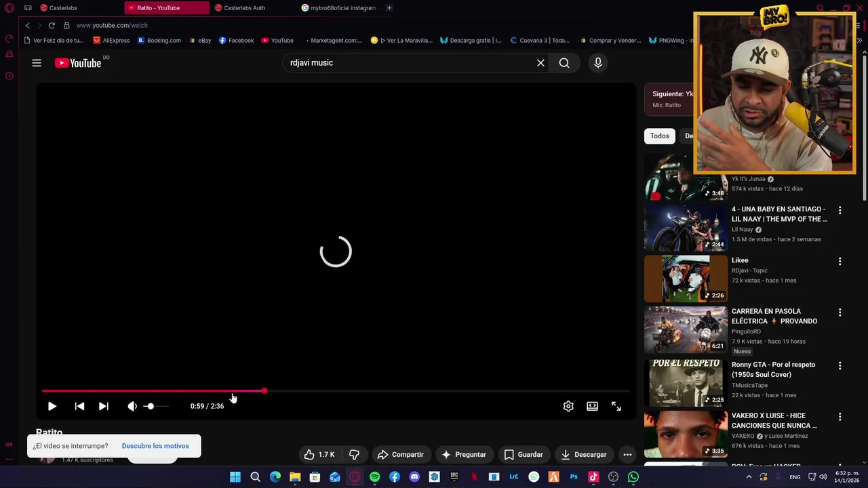Image resolution: width=868 pixels, height=488 pixels.
Task: Click 'RDjavi - Topic' channel name
Action: pos(749,270)
